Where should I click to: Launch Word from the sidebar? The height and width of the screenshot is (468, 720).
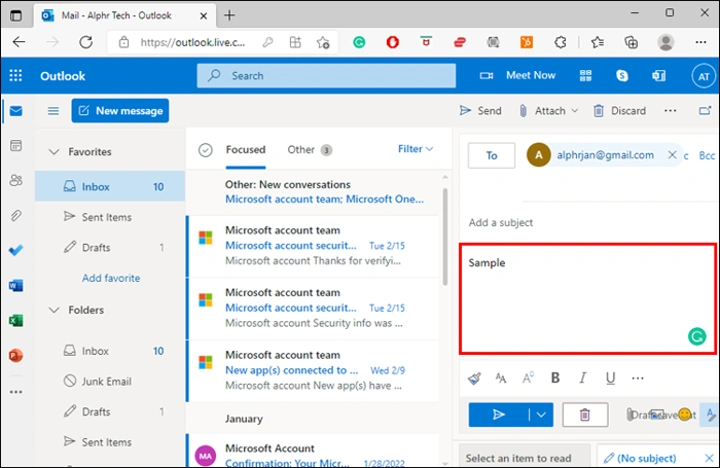[x=16, y=285]
